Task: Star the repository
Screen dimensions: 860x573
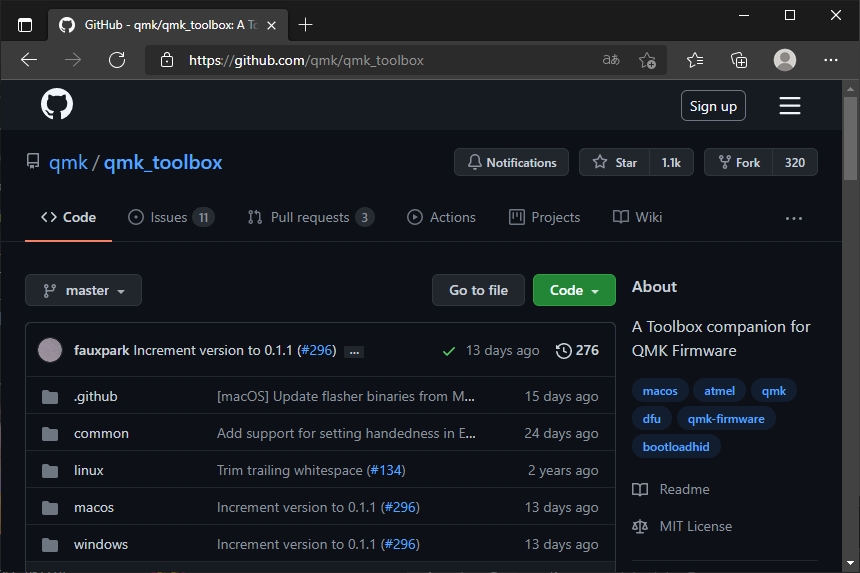Action: (x=614, y=162)
